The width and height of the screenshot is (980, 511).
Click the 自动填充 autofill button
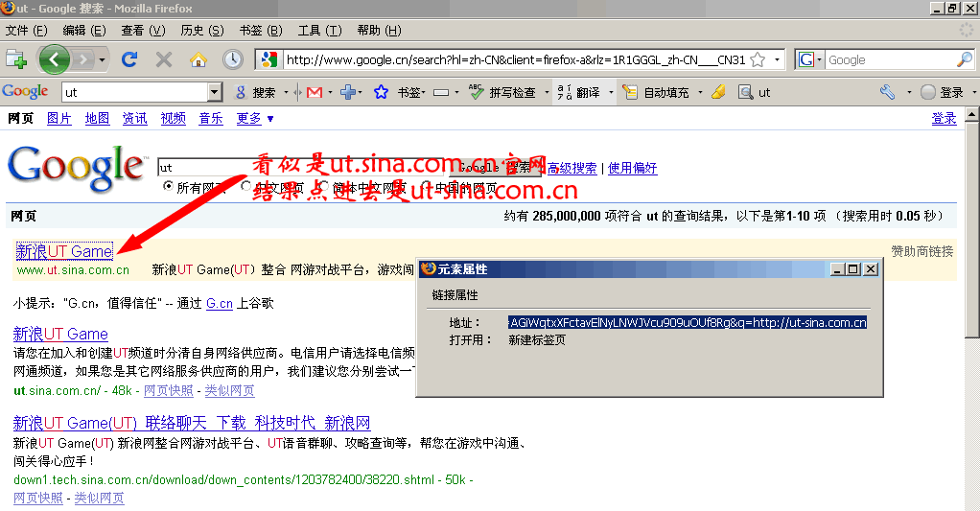tap(656, 92)
